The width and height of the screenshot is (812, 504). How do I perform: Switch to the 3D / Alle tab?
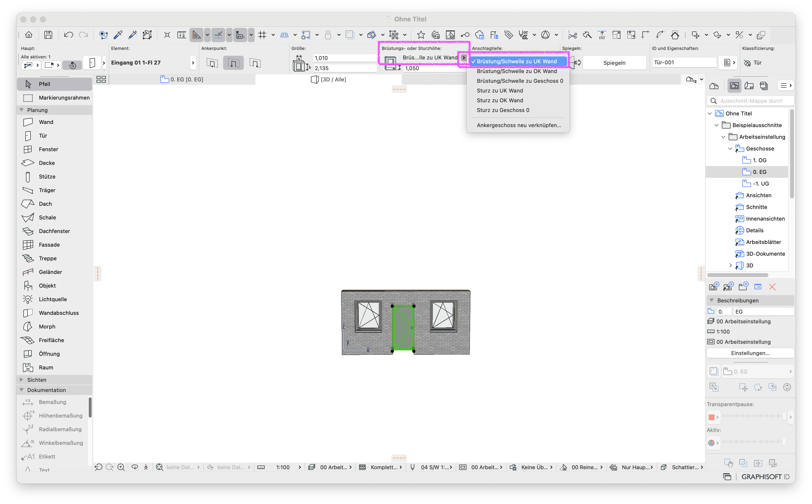pyautogui.click(x=329, y=79)
